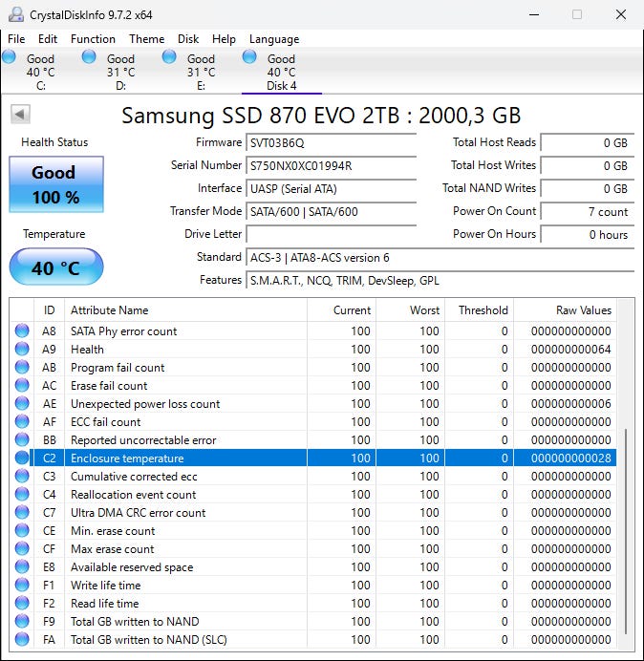
Task: Click the ID column header
Action: (50, 310)
